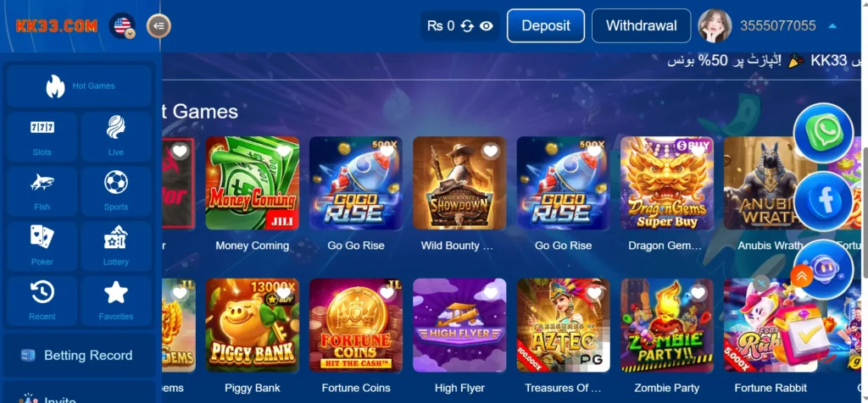
Task: Select Hot Games tab in sidebar
Action: click(79, 86)
